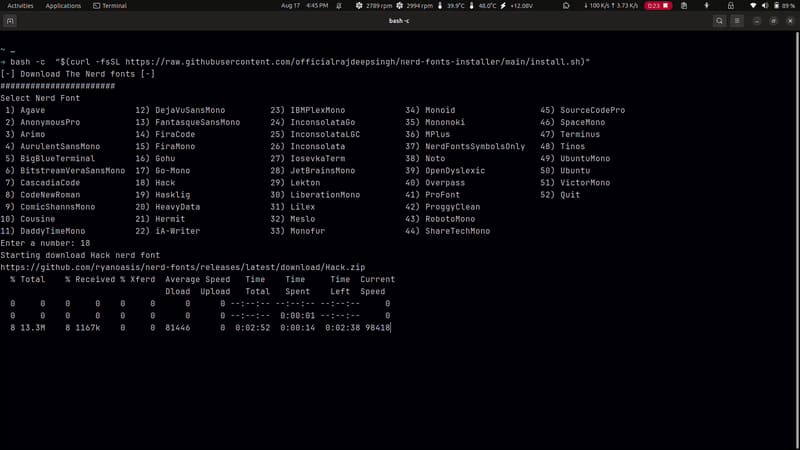Click the '81446' average download speed value

point(178,328)
